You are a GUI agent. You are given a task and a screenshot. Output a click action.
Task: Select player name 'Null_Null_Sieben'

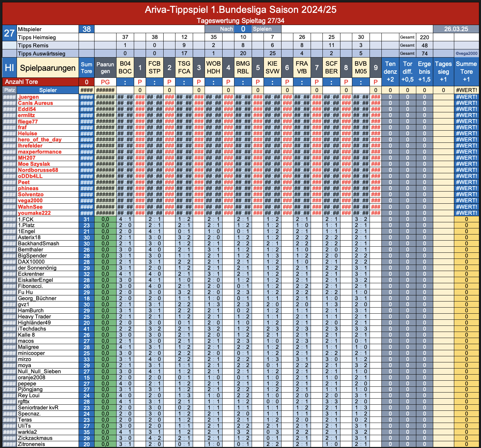click(x=39, y=372)
